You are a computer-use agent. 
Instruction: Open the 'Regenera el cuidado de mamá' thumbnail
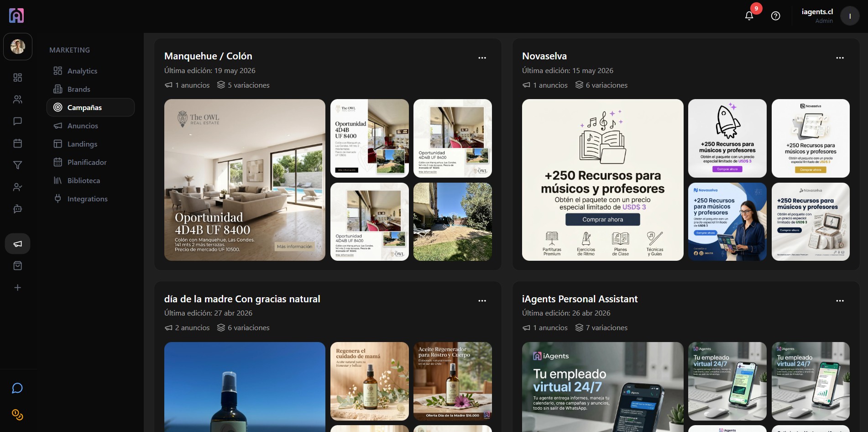click(370, 381)
